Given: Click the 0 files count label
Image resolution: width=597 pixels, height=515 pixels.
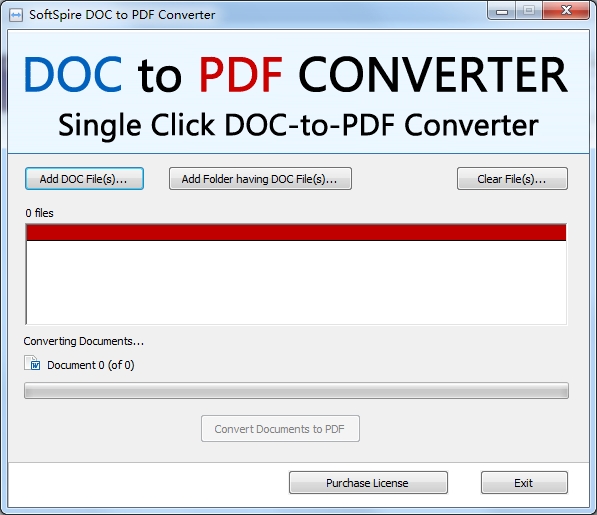Looking at the screenshot, I should tap(39, 213).
